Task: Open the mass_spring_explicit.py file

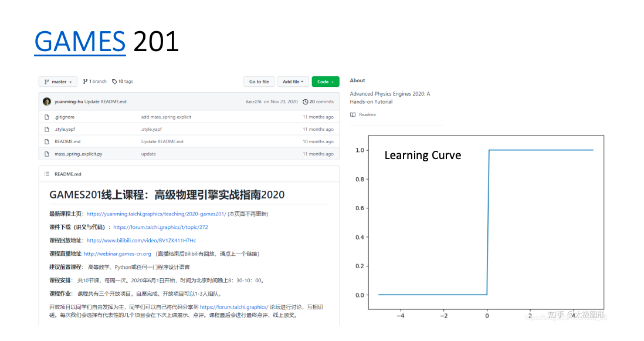Action: (x=79, y=154)
